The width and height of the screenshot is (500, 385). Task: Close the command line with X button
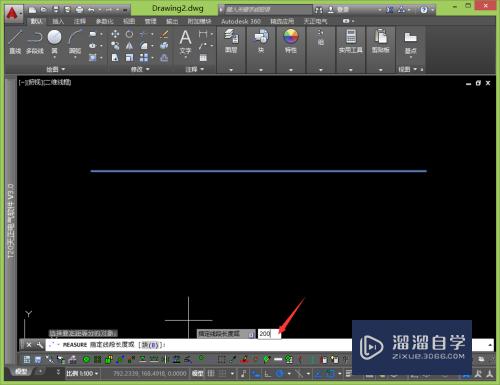[x=29, y=345]
